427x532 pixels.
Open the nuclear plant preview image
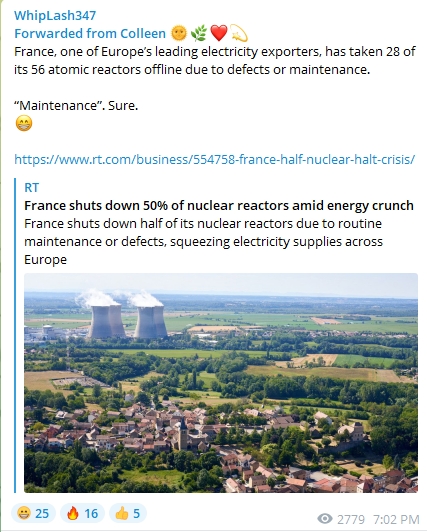click(221, 383)
